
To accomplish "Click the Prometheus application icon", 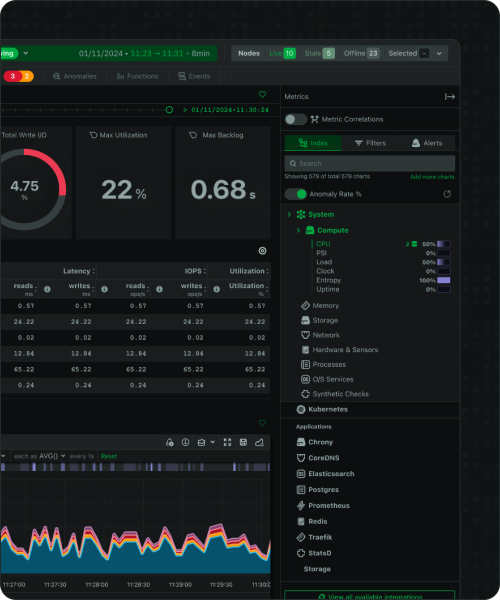I will [x=301, y=505].
